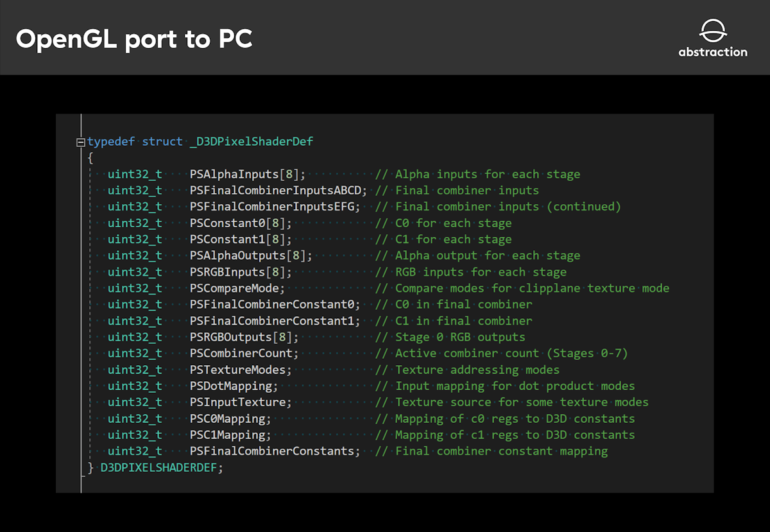This screenshot has width=770, height=532.
Task: Click the PSAlphaInputs member name
Action: (x=234, y=174)
